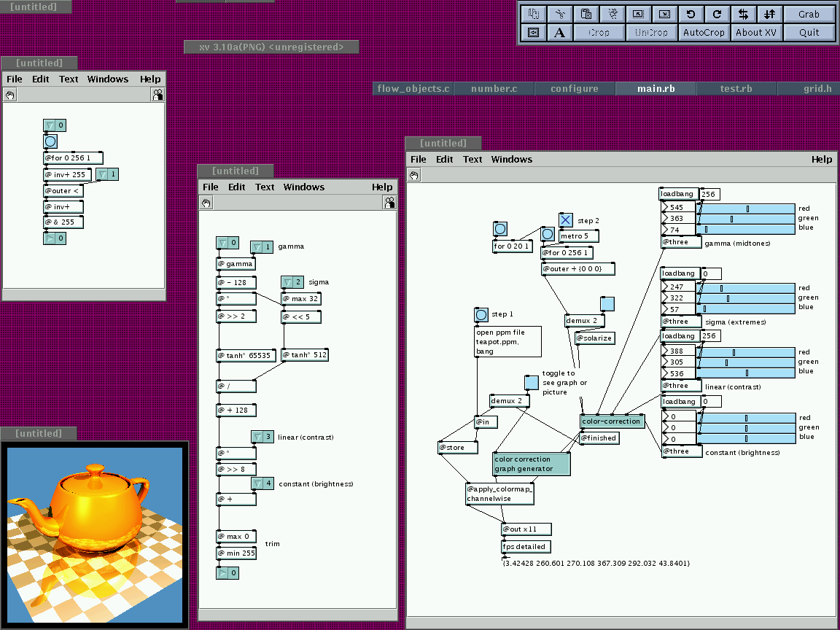The width and height of the screenshot is (840, 630).
Task: Switch to the test.rb tab
Action: pos(736,88)
